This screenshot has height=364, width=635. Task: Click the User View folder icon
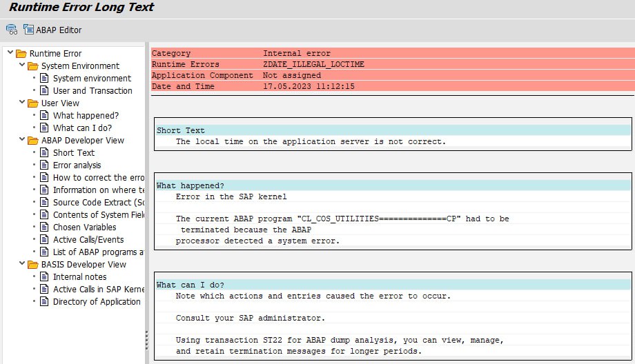coord(33,103)
